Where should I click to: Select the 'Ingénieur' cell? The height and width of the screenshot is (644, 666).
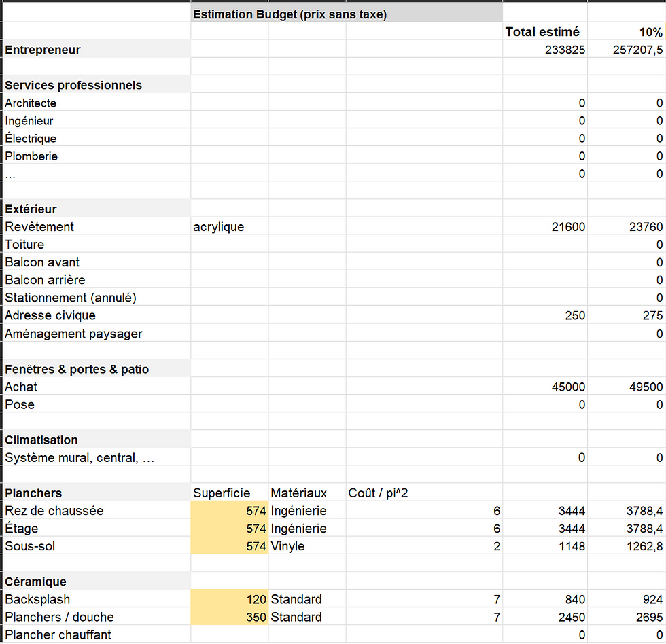97,120
